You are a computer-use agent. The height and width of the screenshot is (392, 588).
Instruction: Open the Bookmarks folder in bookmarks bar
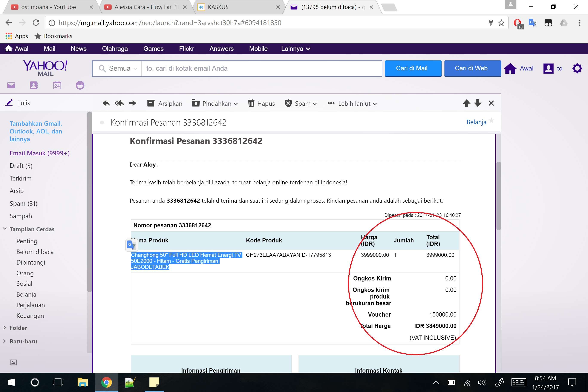coord(53,36)
